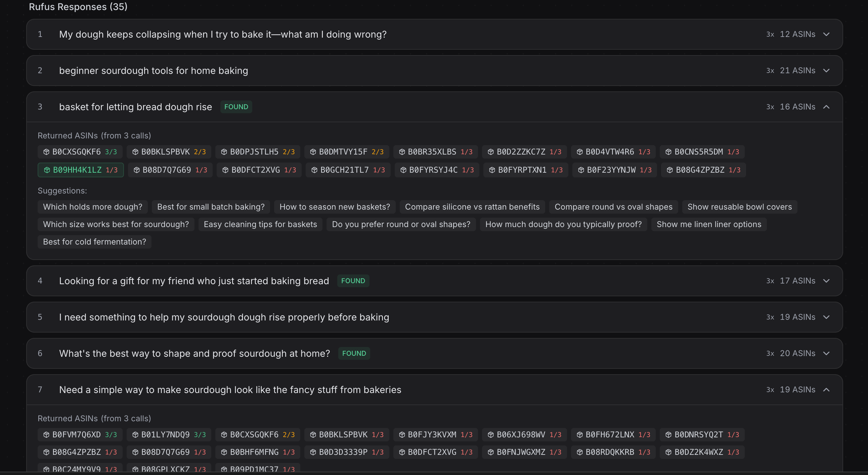Click the highlighted B09HH4K1LZ package icon
Image resolution: width=868 pixels, height=475 pixels.
point(47,170)
